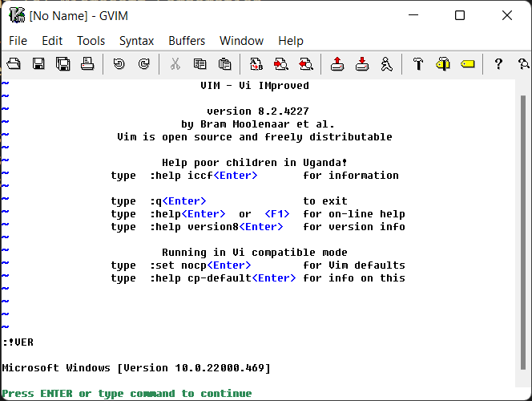Click the Load session icon
Image resolution: width=532 pixels, height=401 pixels.
click(337, 64)
